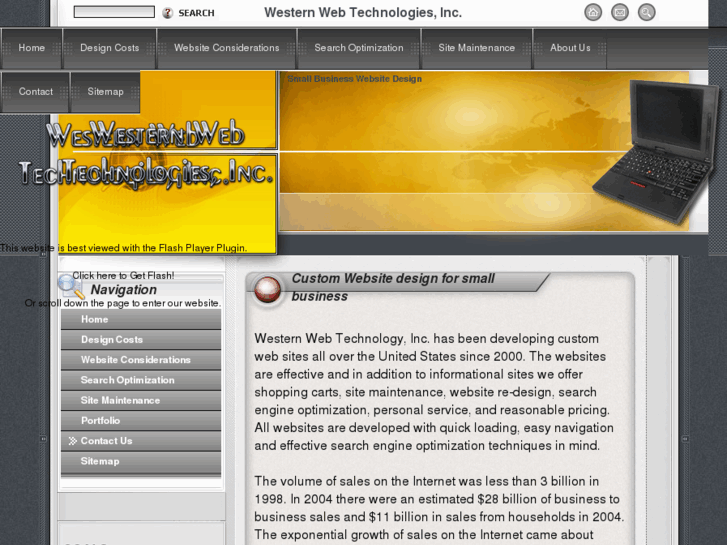727x545 pixels.
Task: Click the 'Western Web Technologies, Inc.' header title
Action: 363,13
